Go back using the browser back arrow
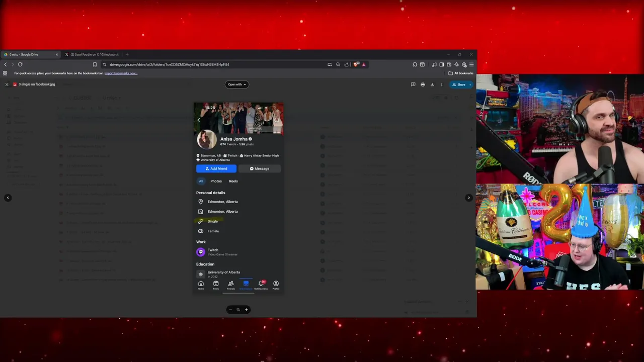Image resolution: width=644 pixels, height=362 pixels. coord(6,64)
